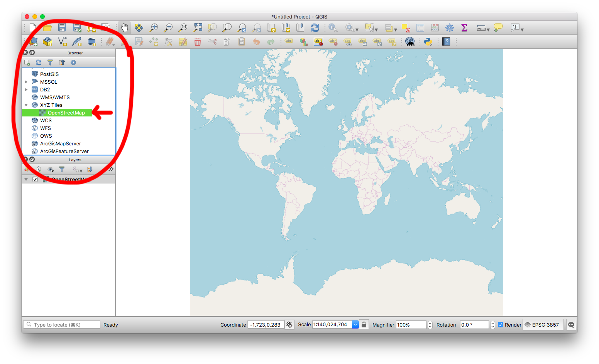Toggle the scale lock button
Screen dimensions: 599x364
coord(364,325)
